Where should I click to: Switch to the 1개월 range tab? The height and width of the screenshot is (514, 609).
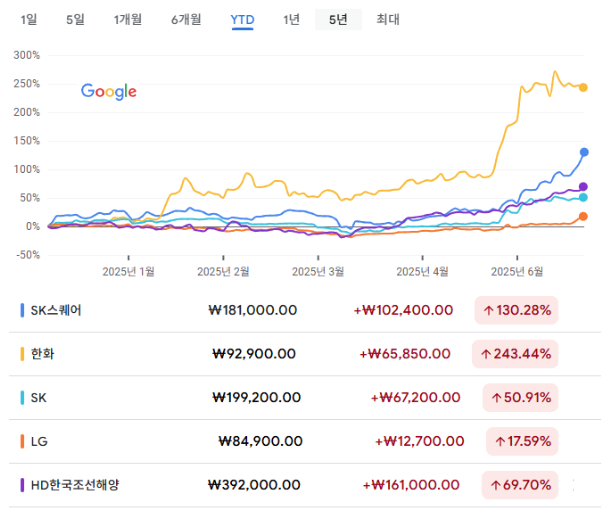128,19
